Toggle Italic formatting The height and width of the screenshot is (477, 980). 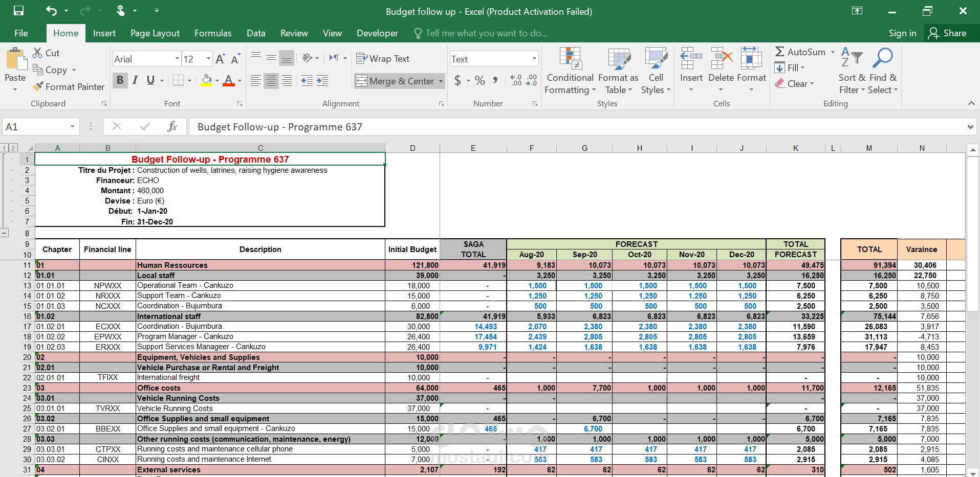point(135,80)
